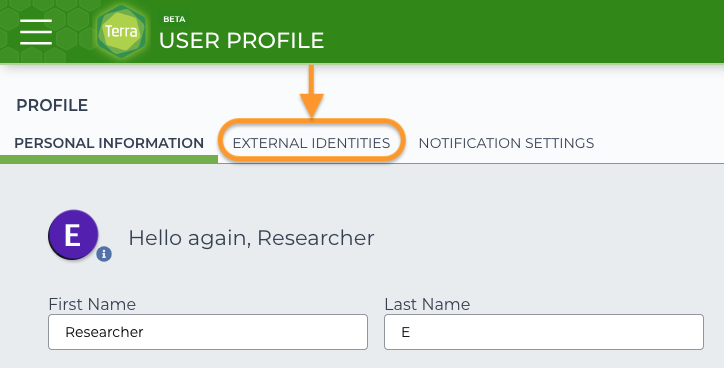724x368 pixels.
Task: Click the USER PROFILE header title
Action: click(x=241, y=41)
